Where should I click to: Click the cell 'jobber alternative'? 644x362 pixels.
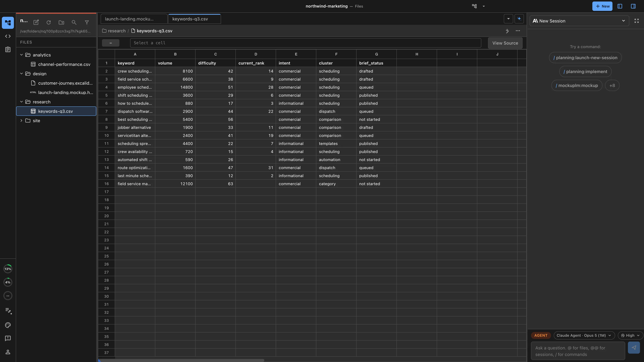(135, 127)
